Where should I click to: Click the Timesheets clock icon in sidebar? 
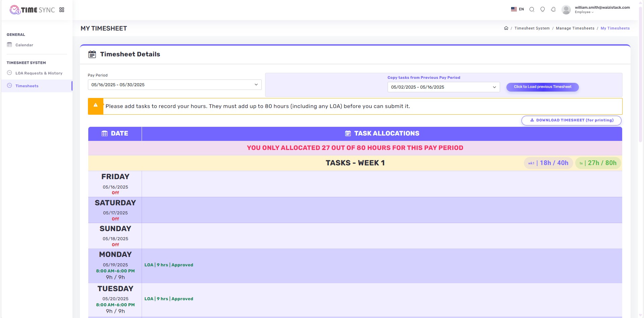point(10,86)
